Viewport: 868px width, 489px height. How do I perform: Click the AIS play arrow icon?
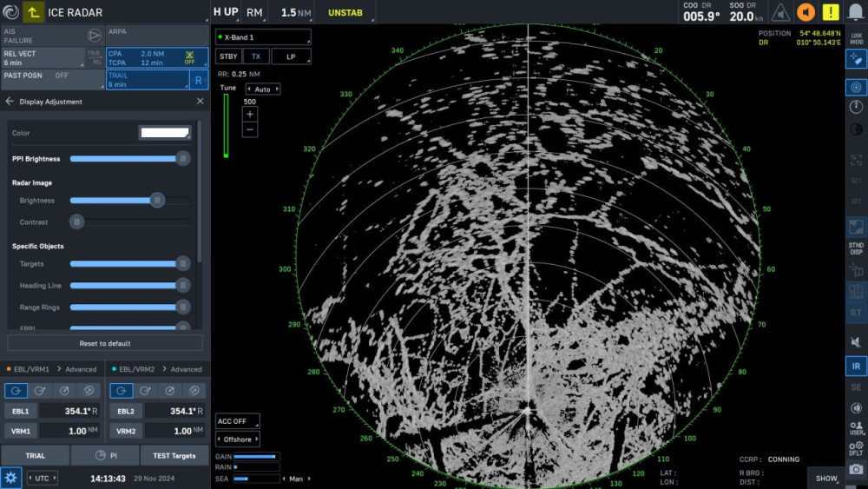click(94, 36)
